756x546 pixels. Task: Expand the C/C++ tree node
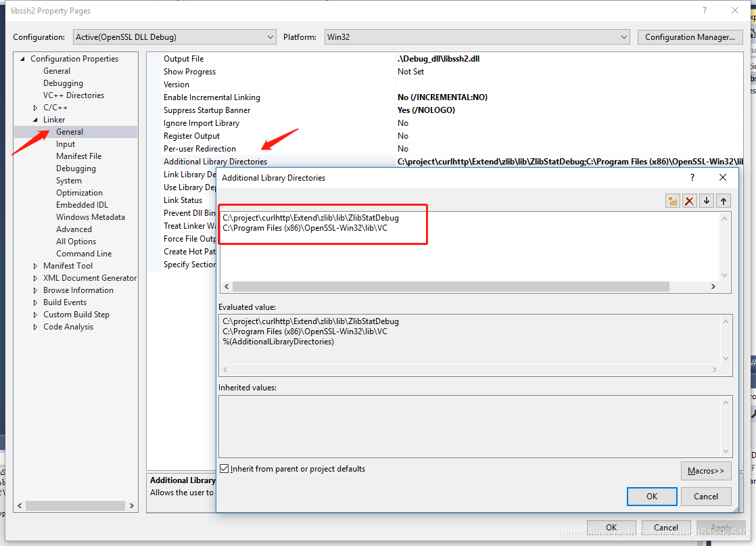click(x=35, y=107)
